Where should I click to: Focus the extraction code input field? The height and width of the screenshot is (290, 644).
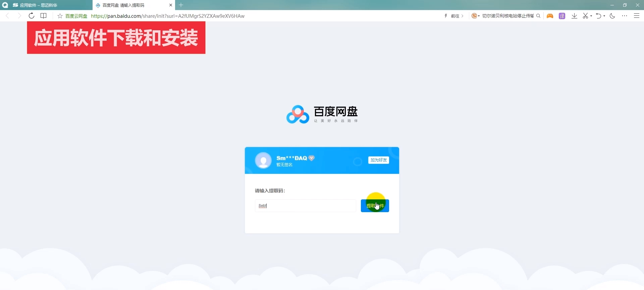(x=305, y=206)
